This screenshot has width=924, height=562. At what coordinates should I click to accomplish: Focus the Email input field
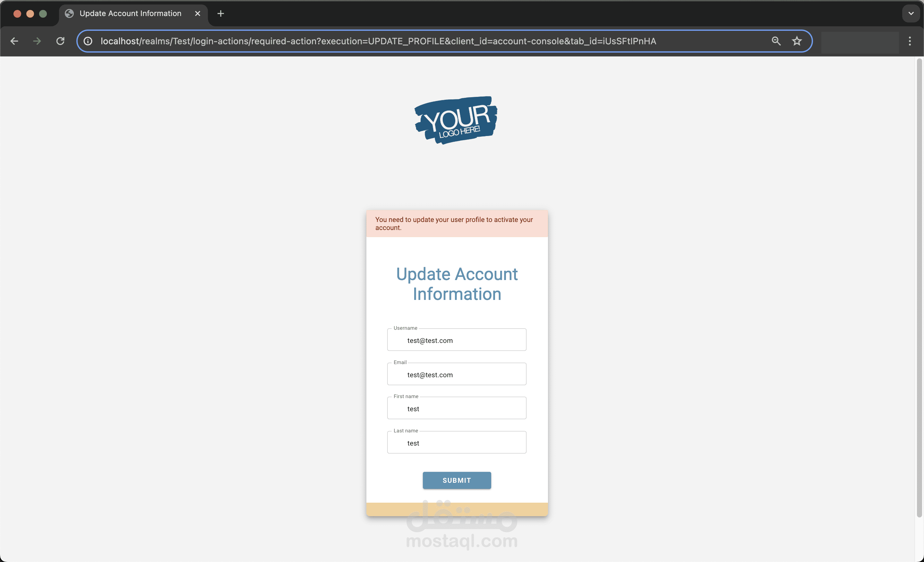(457, 374)
